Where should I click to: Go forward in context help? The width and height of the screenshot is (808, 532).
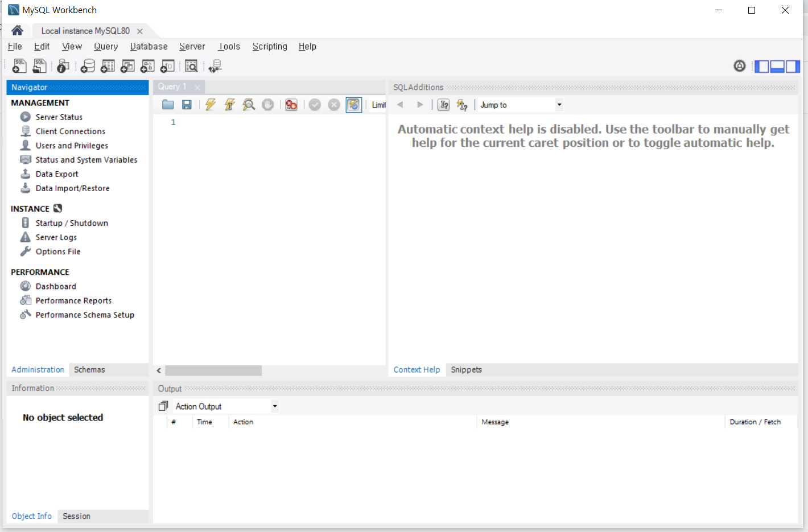click(420, 105)
